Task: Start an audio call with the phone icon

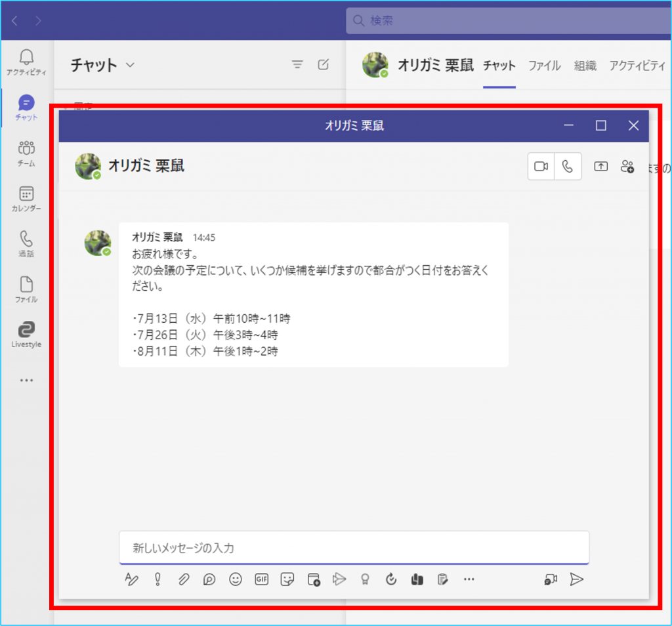Action: coord(568,167)
